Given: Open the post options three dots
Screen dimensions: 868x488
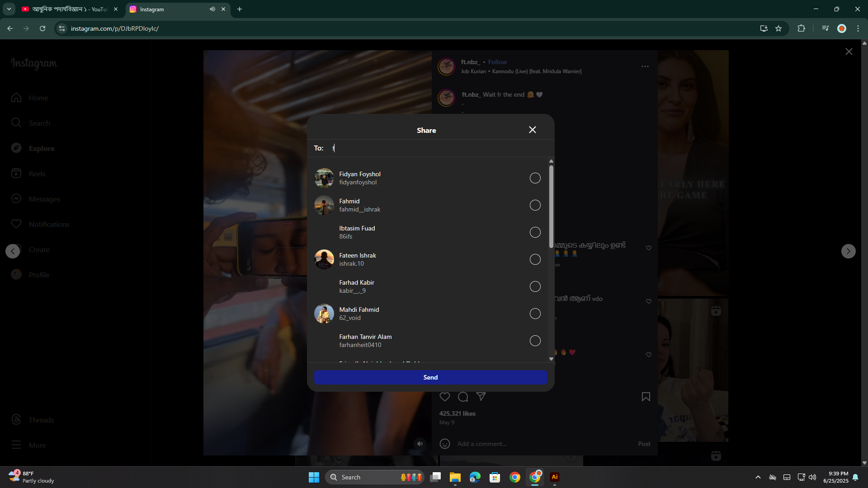Looking at the screenshot, I should click(645, 66).
